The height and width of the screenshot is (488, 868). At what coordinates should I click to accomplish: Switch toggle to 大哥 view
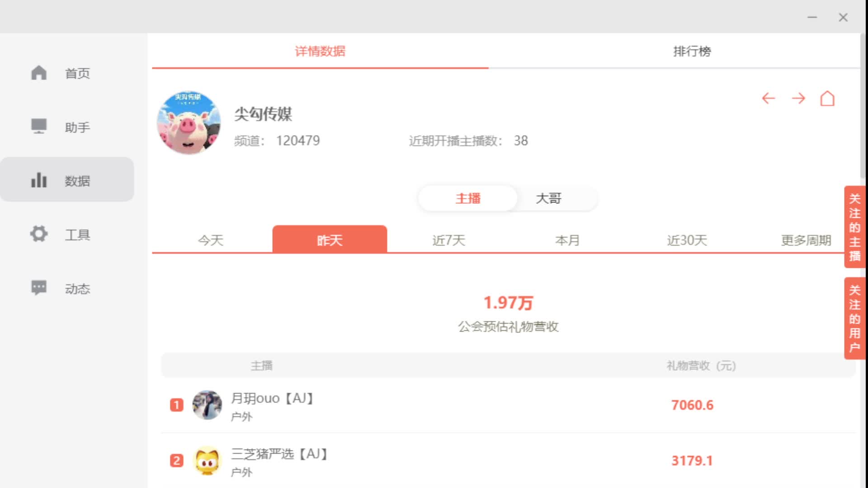pos(548,198)
